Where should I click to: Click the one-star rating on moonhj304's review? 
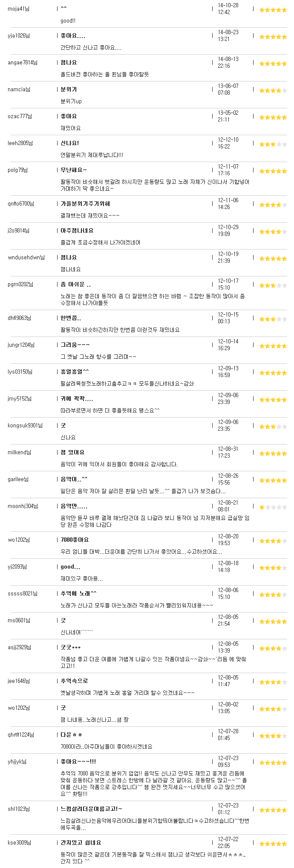click(273, 507)
